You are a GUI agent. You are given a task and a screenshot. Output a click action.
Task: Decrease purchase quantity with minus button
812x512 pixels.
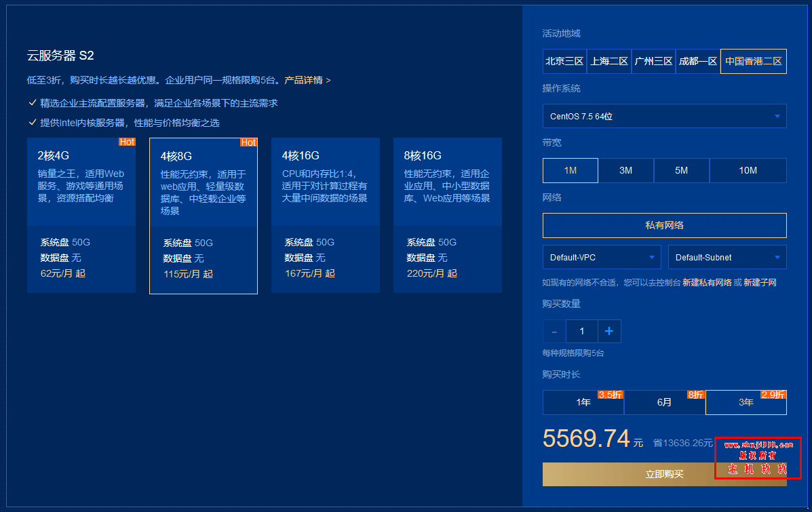(554, 332)
